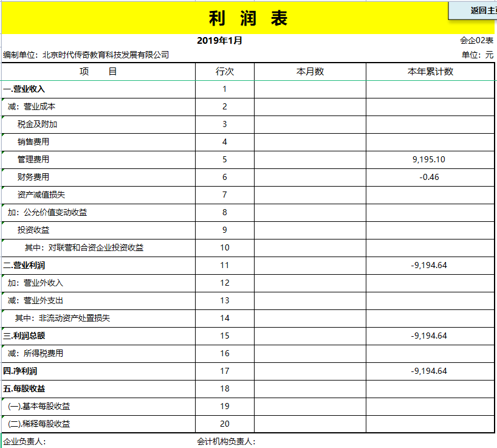Click the 本年累计数 column header
Viewport: 497px width, 448px height.
429,71
